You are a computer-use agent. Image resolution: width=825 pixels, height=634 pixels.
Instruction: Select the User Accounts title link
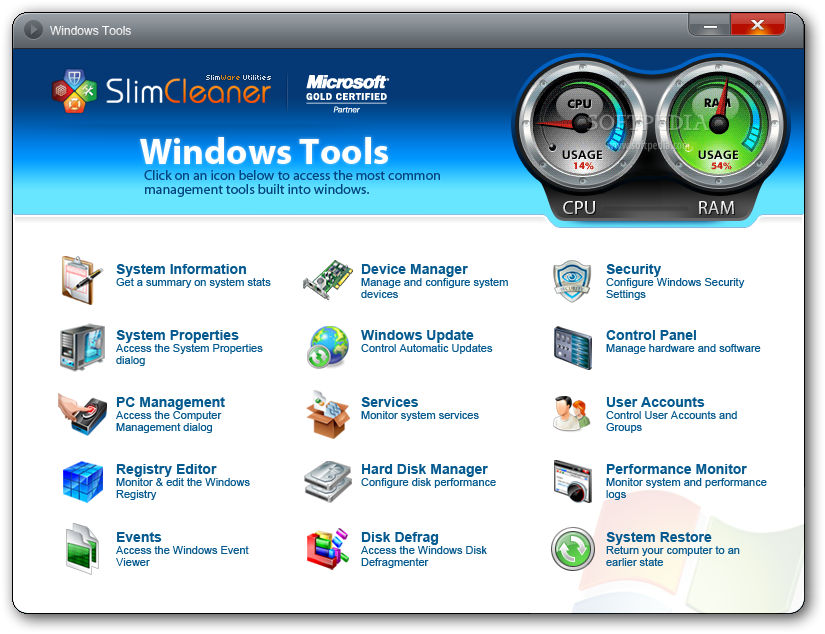[655, 402]
